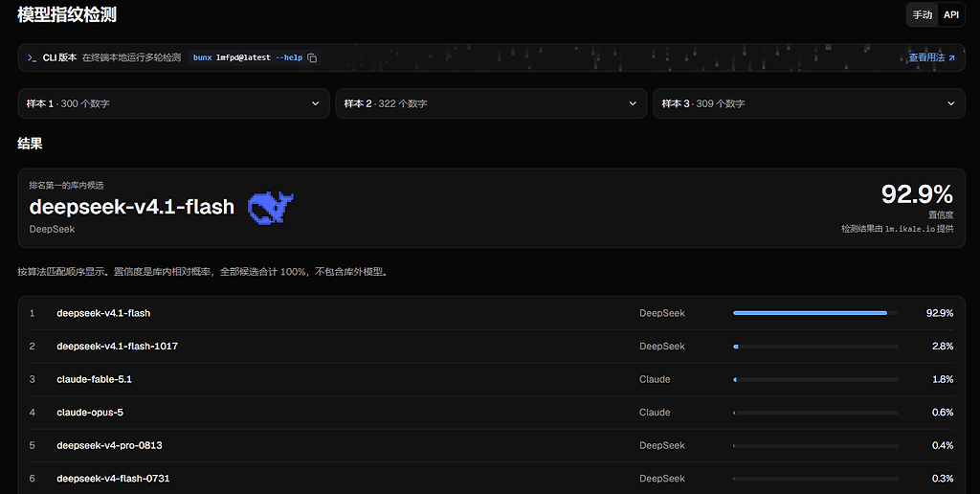Click lm.ikale.io provider credit text

pyautogui.click(x=909, y=229)
